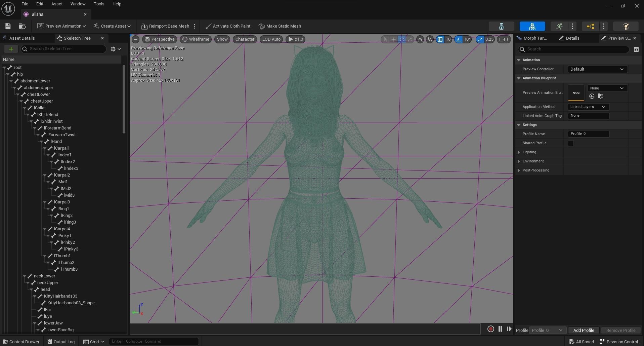Save the alisha skeletal mesh asset

click(8, 26)
